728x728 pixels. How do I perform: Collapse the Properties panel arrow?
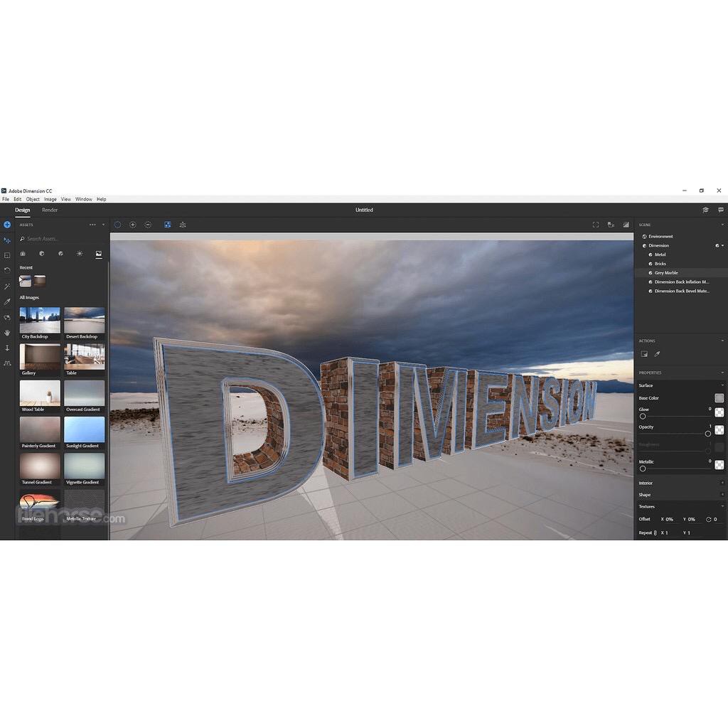(722, 373)
